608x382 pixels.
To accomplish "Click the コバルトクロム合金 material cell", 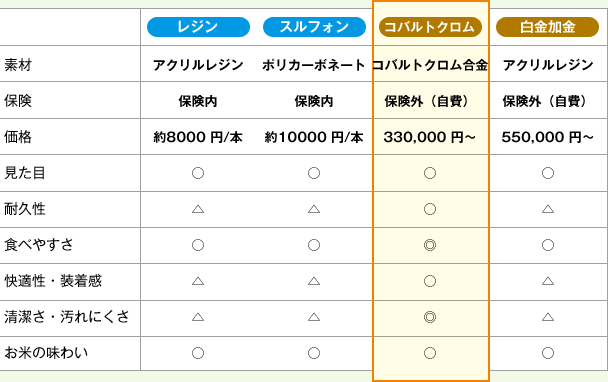I will click(430, 65).
